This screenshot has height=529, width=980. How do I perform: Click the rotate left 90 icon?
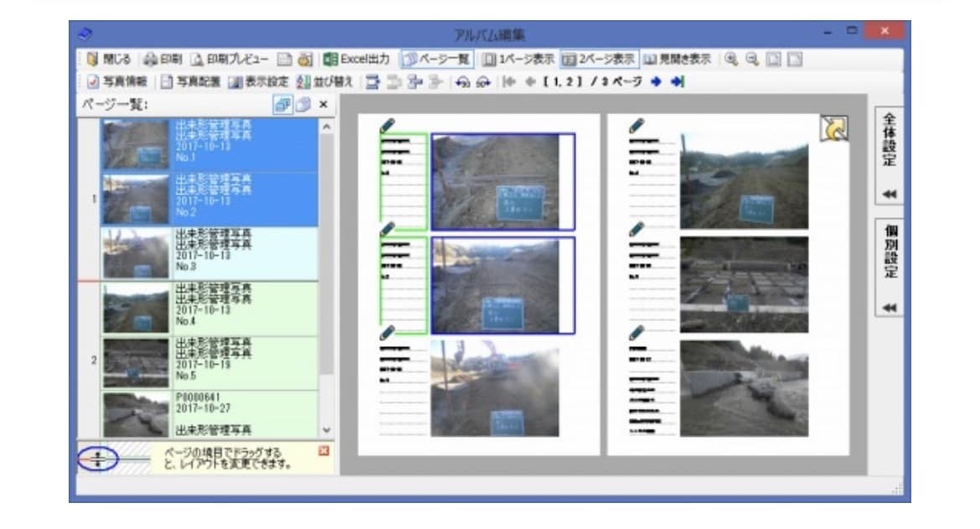(x=462, y=82)
